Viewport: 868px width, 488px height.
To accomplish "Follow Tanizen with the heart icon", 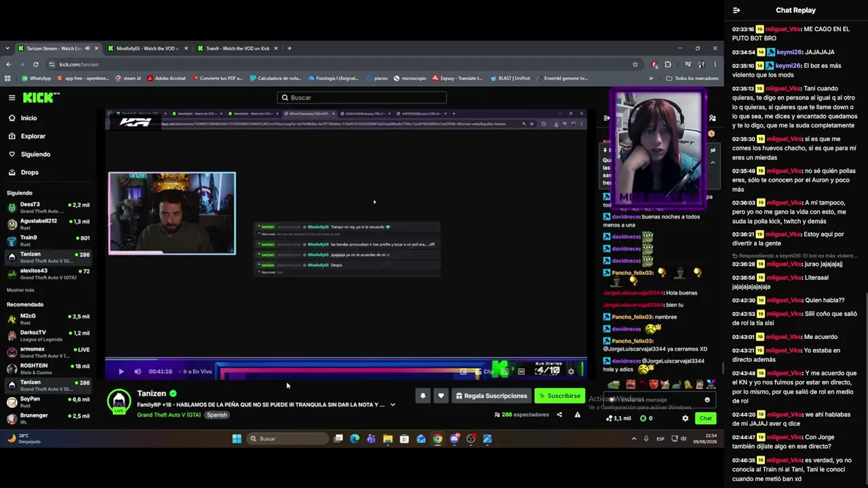I will pos(441,396).
